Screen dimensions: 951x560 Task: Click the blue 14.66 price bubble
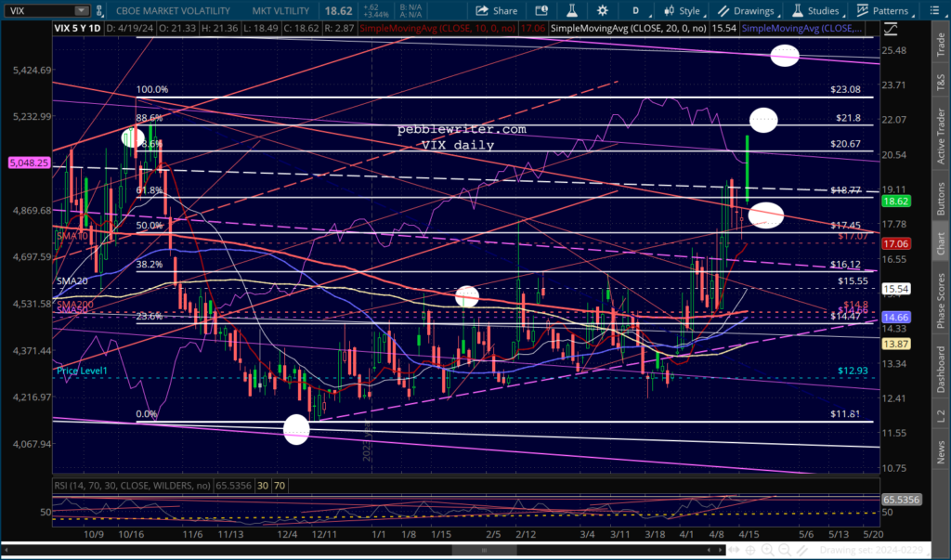click(x=896, y=318)
